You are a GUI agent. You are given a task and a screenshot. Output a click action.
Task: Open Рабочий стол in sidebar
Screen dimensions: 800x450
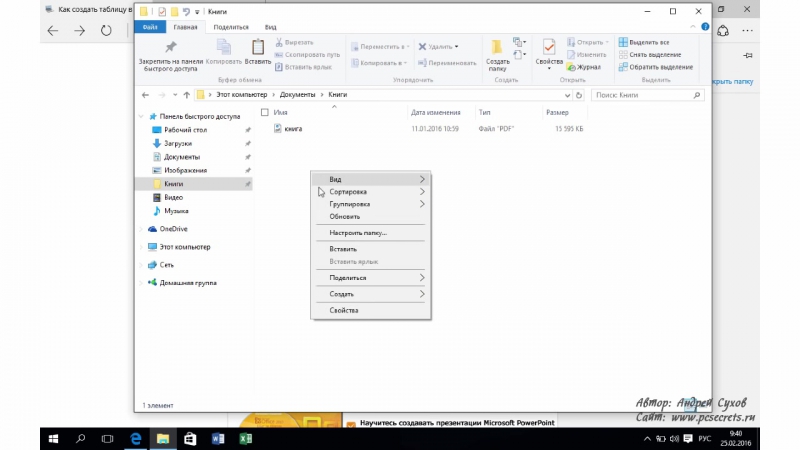185,130
